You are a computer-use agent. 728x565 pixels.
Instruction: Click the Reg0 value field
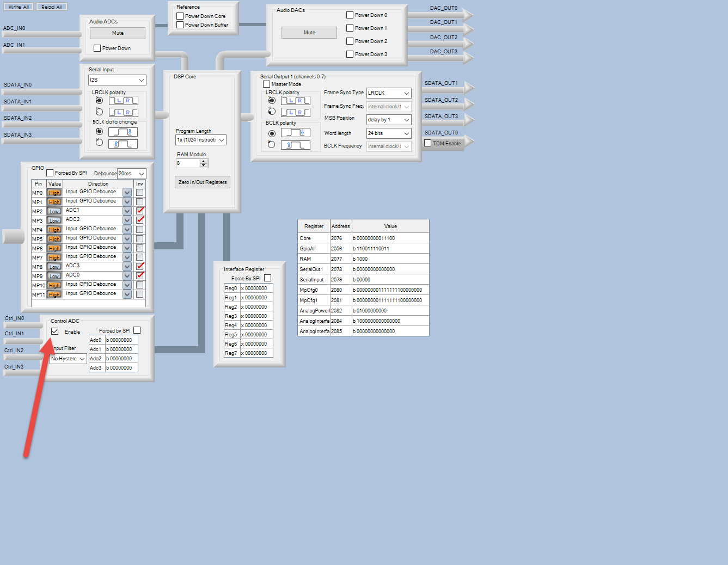point(256,288)
